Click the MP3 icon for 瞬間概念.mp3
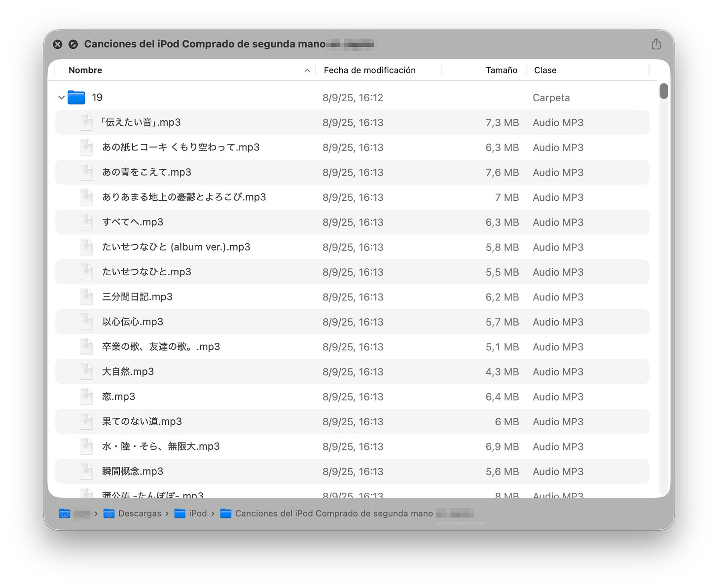This screenshot has height=588, width=718. [86, 471]
